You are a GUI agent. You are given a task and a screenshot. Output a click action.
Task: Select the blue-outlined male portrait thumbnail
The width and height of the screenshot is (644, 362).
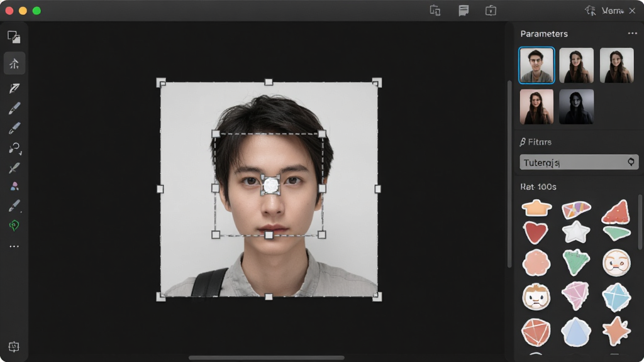point(536,65)
